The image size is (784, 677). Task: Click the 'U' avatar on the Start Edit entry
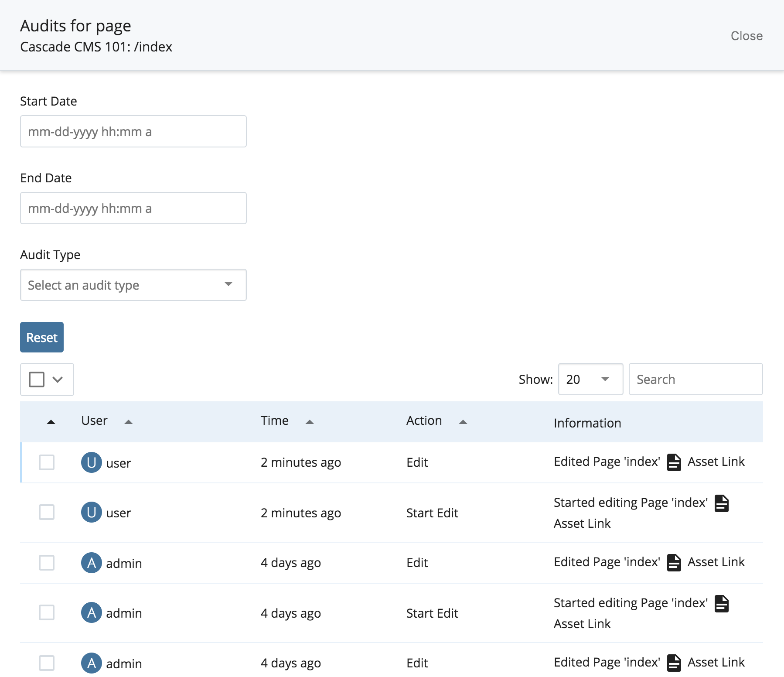[91, 513]
